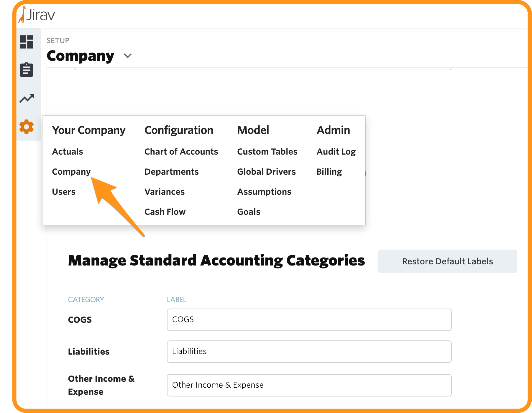The height and width of the screenshot is (413, 532).
Task: Click the orange settings gear icon
Action: coord(27,127)
